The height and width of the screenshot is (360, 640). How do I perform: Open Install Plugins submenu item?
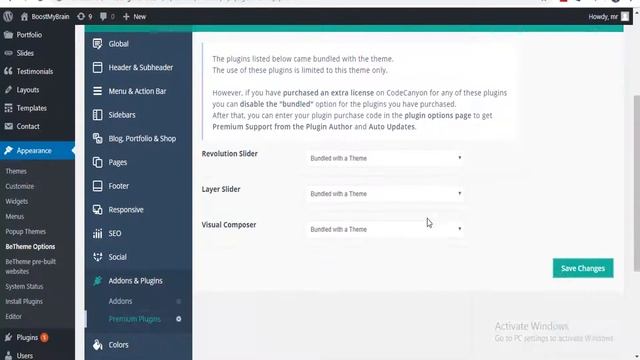click(24, 301)
